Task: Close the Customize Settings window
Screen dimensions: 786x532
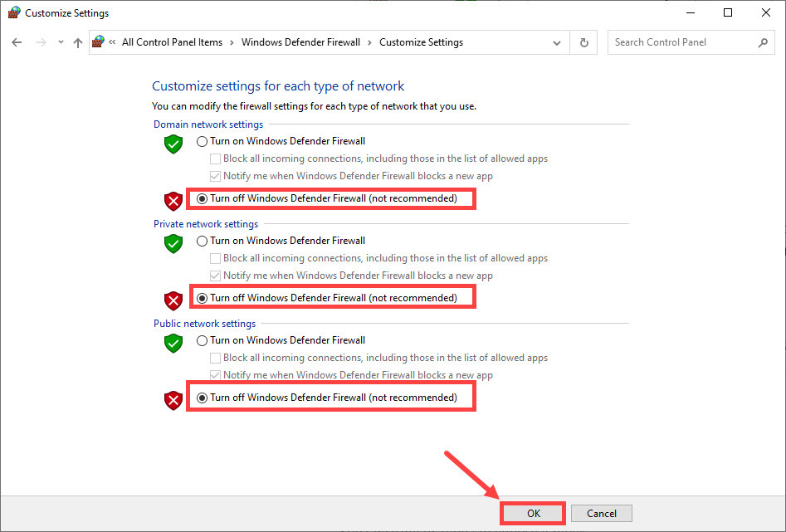Action: coord(766,12)
